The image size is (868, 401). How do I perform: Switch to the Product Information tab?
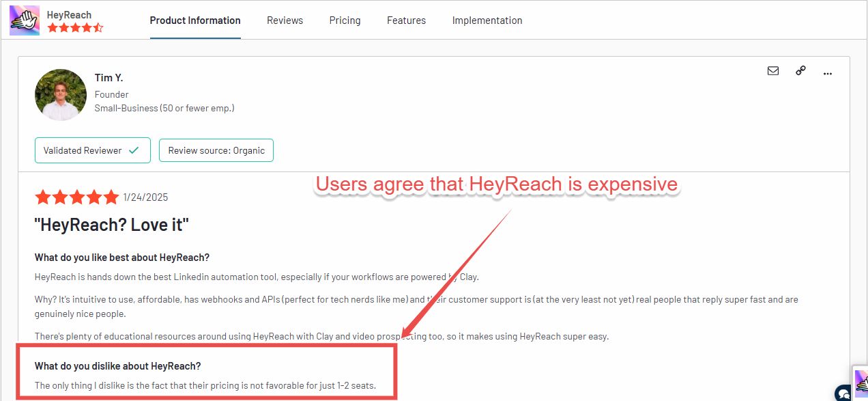click(195, 20)
